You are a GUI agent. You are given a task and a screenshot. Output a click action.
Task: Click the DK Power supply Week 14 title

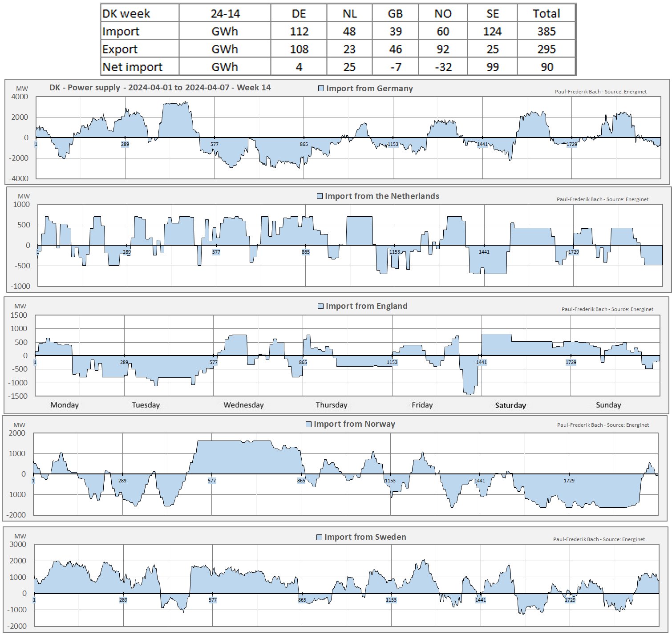click(160, 88)
